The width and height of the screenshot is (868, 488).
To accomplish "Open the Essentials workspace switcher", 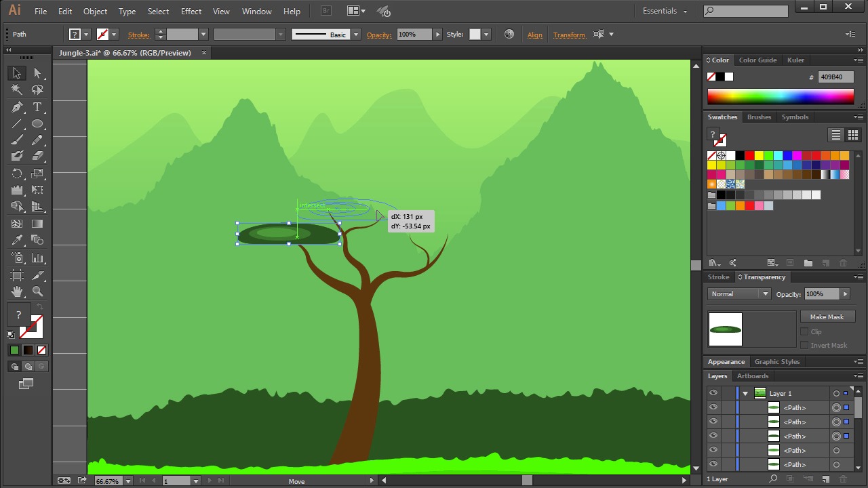I will point(665,11).
